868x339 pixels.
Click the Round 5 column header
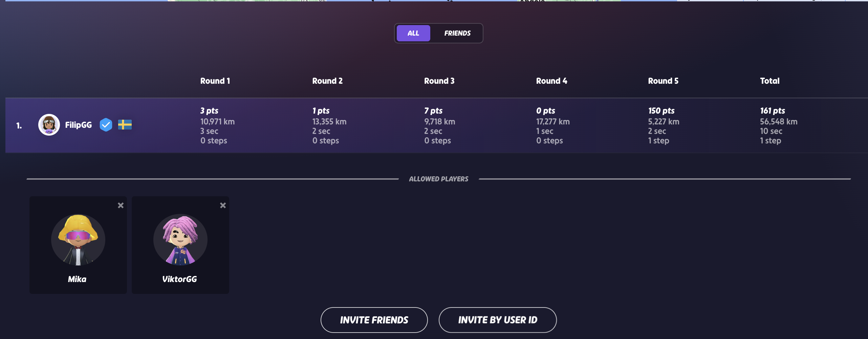pos(663,81)
